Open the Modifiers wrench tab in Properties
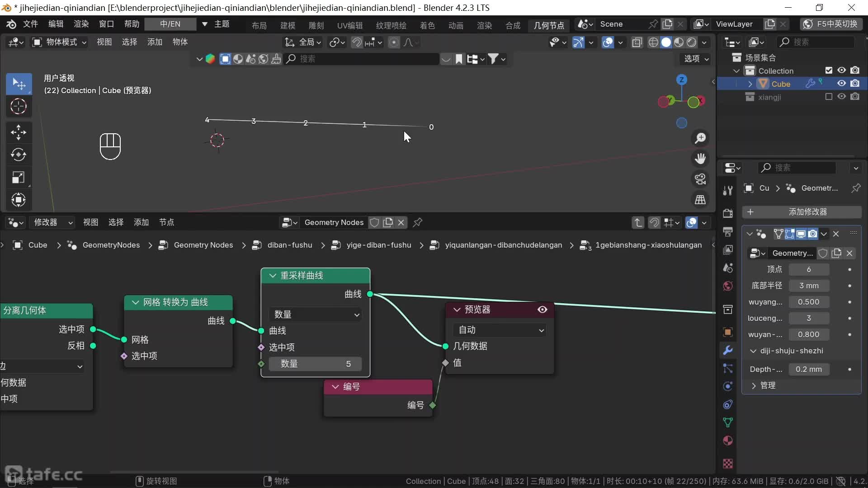This screenshot has height=488, width=868. [728, 350]
